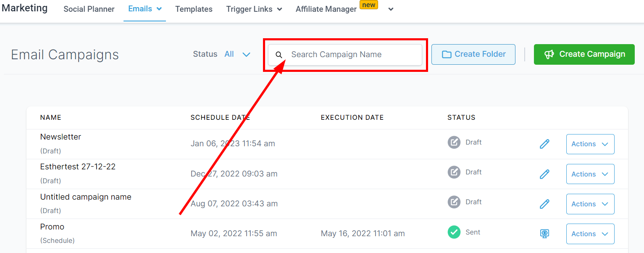Viewport: 644px width, 253px height.
Task: Open the Trigger Links menu
Action: coord(254,9)
